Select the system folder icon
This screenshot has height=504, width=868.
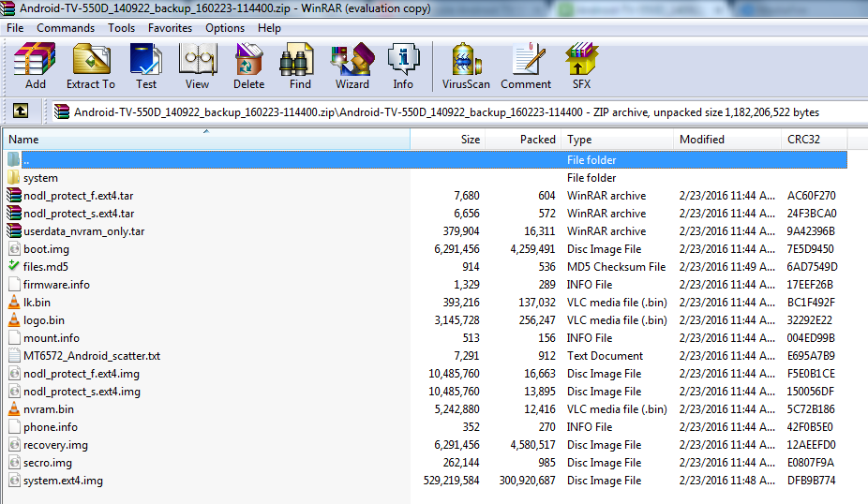click(14, 178)
